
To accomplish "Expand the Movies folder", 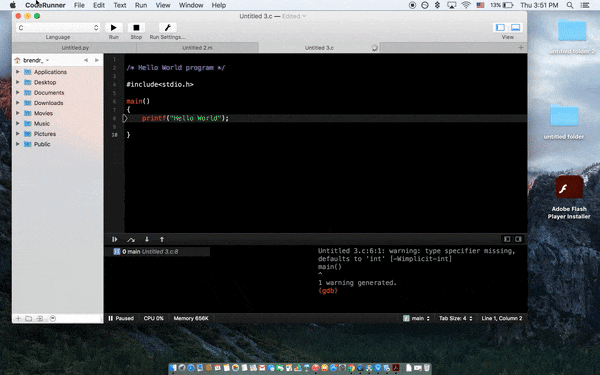I will coord(18,113).
